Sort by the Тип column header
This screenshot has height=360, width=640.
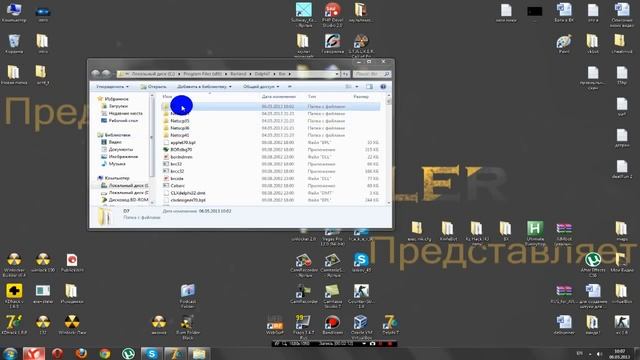tap(312, 97)
